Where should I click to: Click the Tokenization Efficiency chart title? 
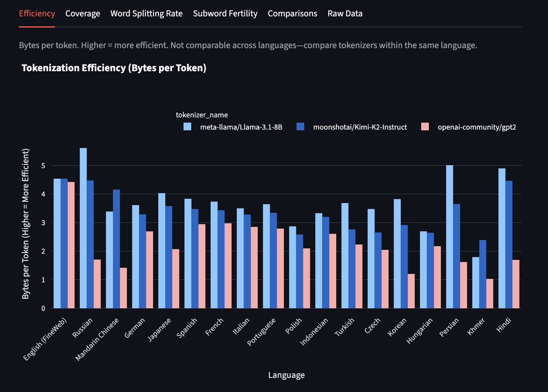(114, 68)
